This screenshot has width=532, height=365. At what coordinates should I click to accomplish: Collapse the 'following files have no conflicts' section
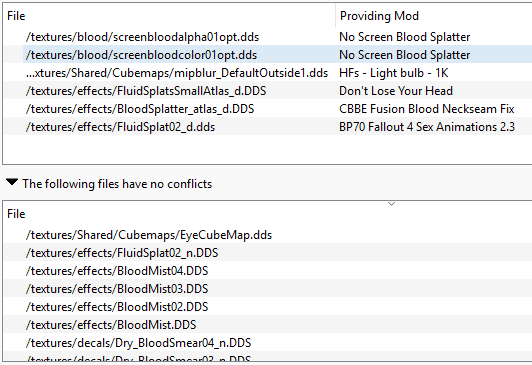tap(12, 183)
